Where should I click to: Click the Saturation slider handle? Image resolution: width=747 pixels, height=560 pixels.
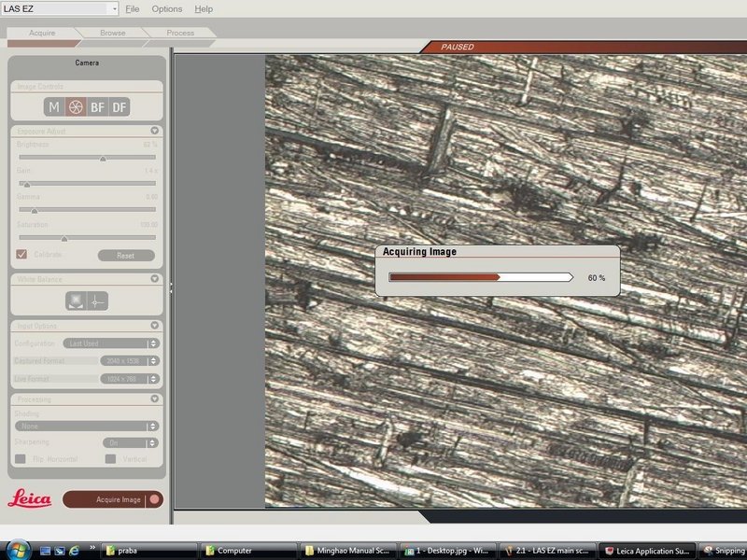[x=64, y=239]
